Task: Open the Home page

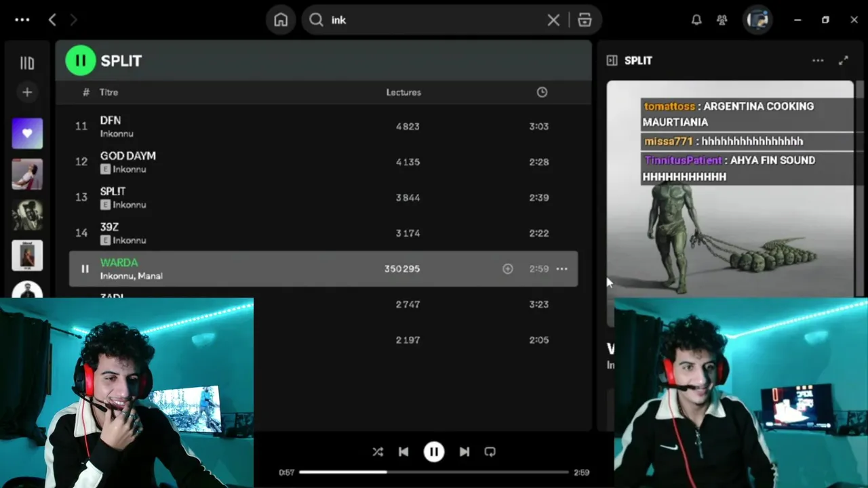Action: [x=281, y=20]
